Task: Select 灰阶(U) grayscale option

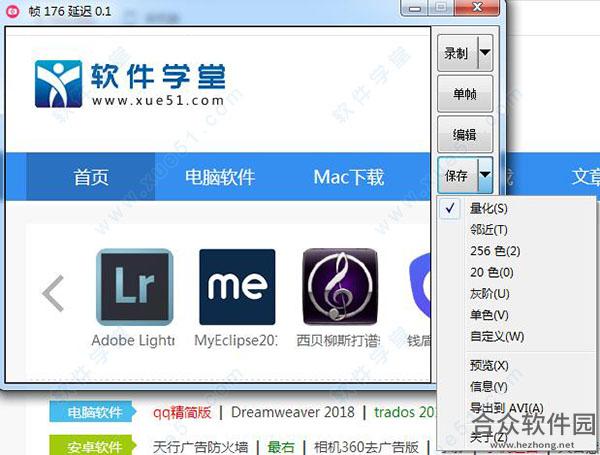Action: 517,294
